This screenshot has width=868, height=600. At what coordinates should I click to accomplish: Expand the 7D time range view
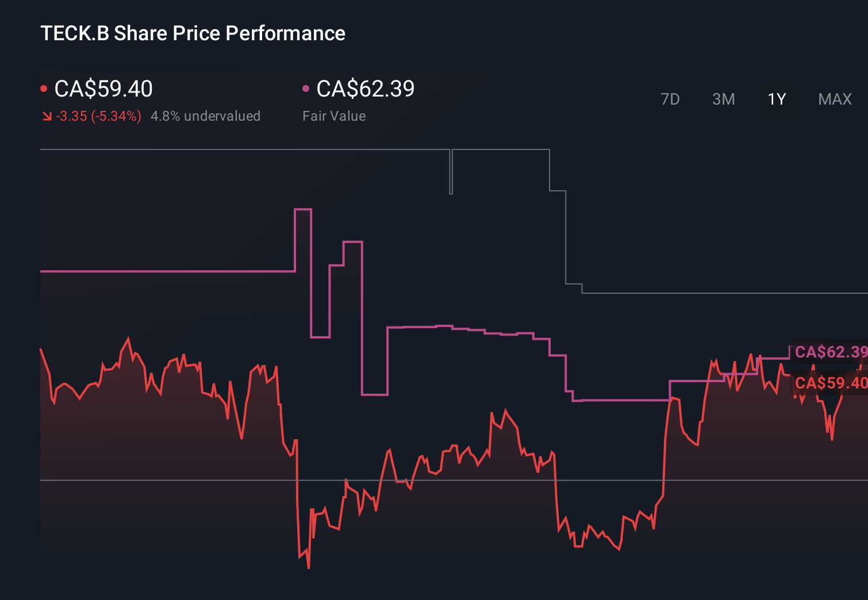tap(670, 99)
